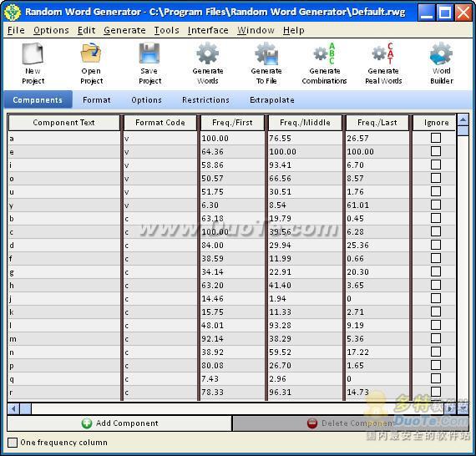Viewport: 476px width, 456px height.
Task: Select component text cell 'k'
Action: [63, 312]
